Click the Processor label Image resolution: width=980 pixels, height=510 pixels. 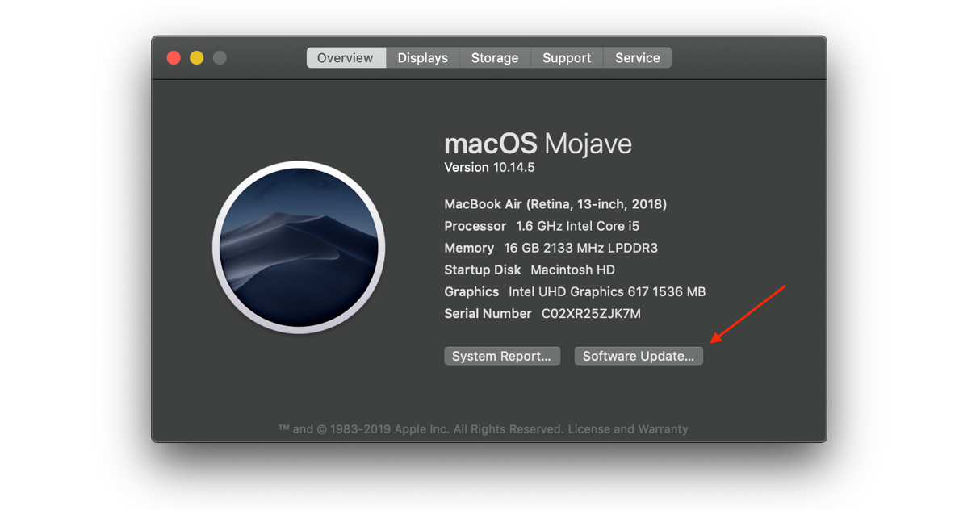click(475, 226)
